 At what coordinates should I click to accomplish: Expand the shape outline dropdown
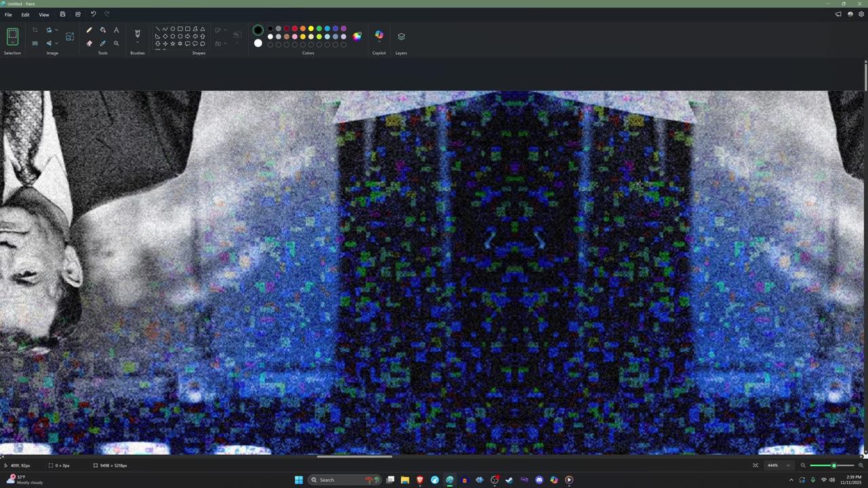225,30
